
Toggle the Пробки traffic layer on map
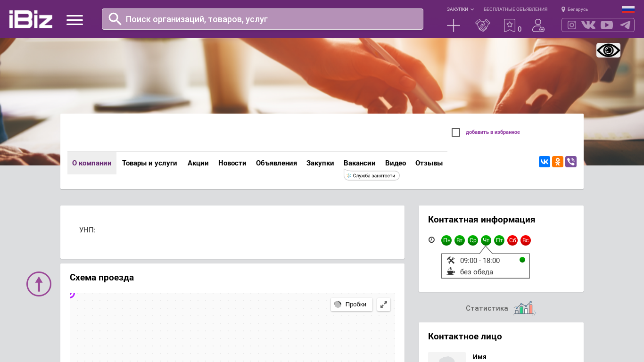tap(352, 304)
